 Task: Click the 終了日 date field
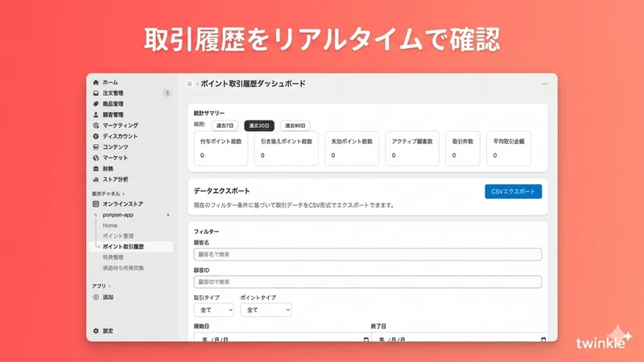coord(459,337)
